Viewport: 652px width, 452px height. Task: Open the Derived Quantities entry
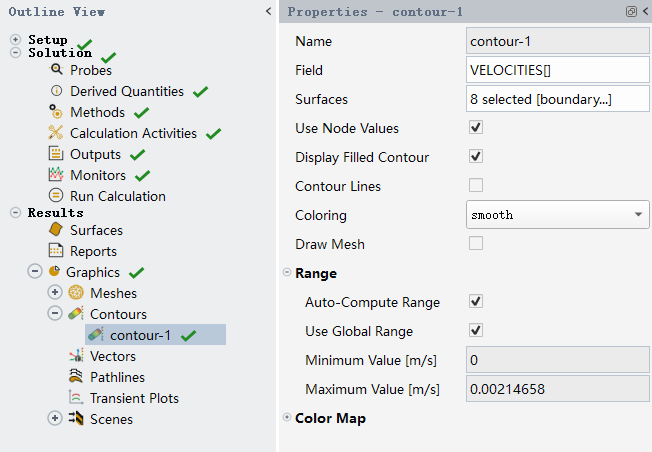coord(126,91)
